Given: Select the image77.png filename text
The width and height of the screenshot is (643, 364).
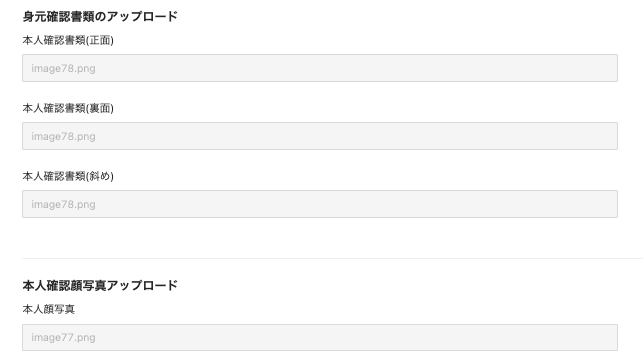Looking at the screenshot, I should [x=64, y=337].
